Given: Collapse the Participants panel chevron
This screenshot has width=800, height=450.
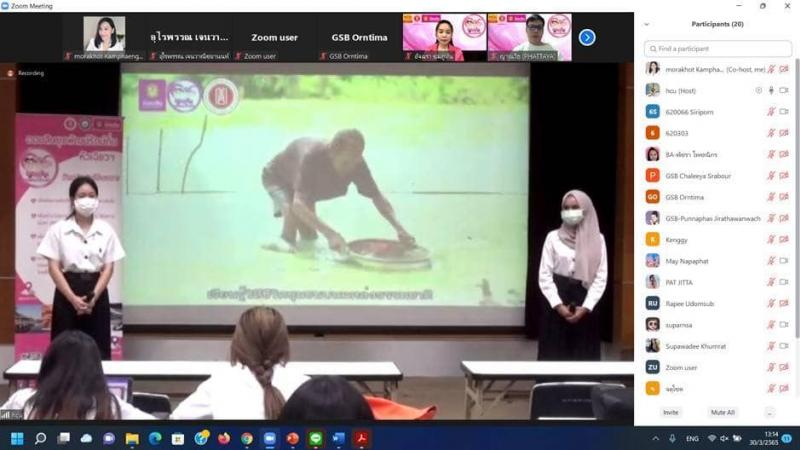Looking at the screenshot, I should point(646,24).
